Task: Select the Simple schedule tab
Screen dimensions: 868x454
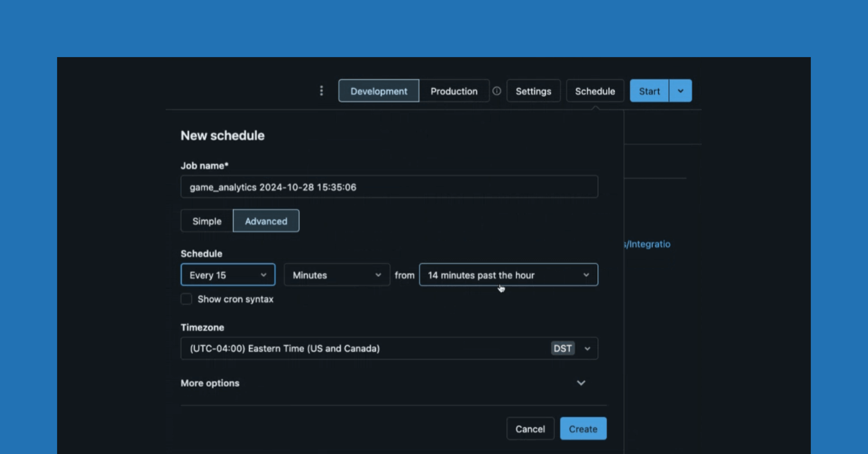Action: coord(207,221)
